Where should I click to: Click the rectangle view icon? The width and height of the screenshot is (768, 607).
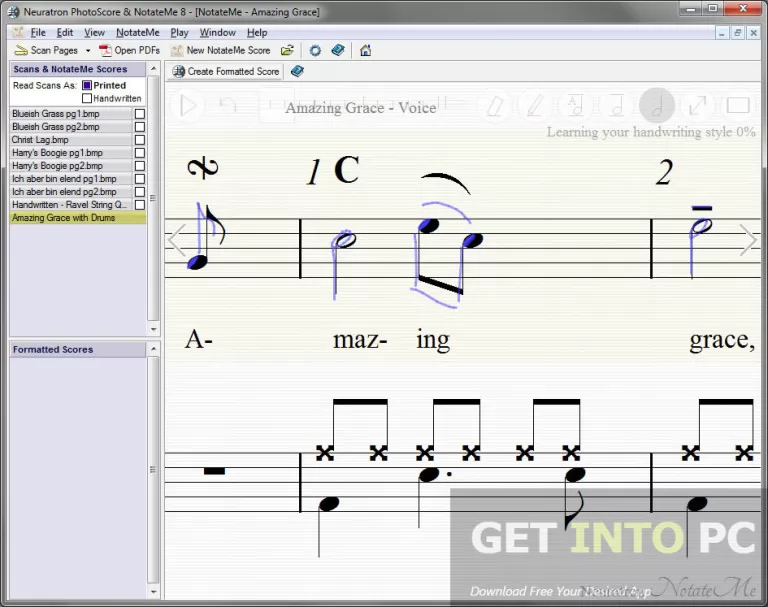pos(738,105)
